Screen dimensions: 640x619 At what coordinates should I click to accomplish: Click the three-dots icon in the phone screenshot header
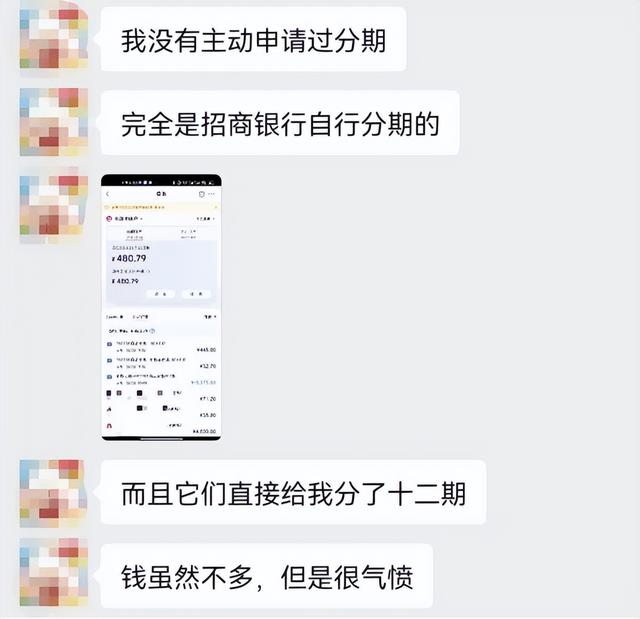[x=211, y=194]
